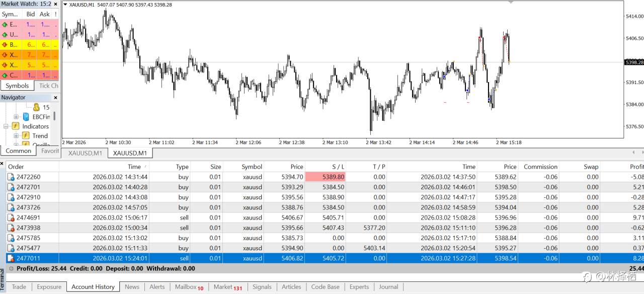The width and height of the screenshot is (644, 294).
Task: Click the sell order icon for 2477011
Action: coord(11,258)
